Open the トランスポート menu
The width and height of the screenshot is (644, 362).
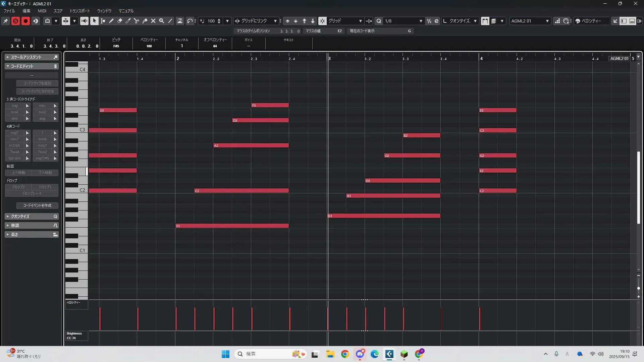point(80,11)
